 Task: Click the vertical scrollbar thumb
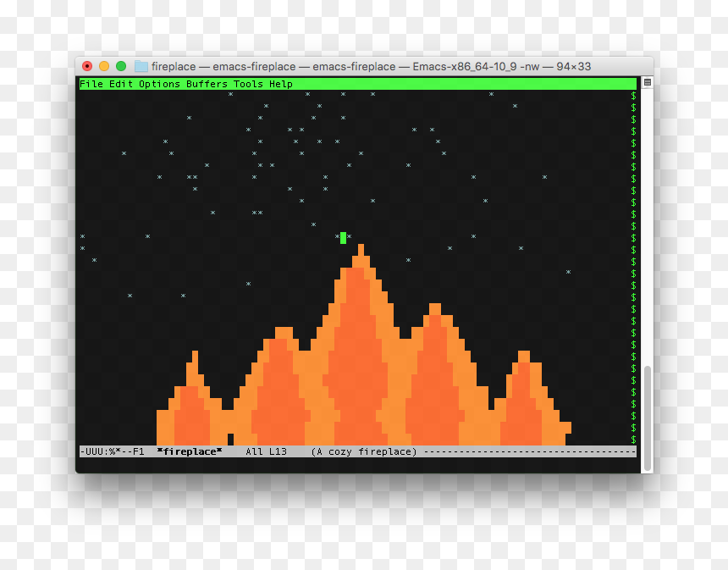[x=648, y=418]
